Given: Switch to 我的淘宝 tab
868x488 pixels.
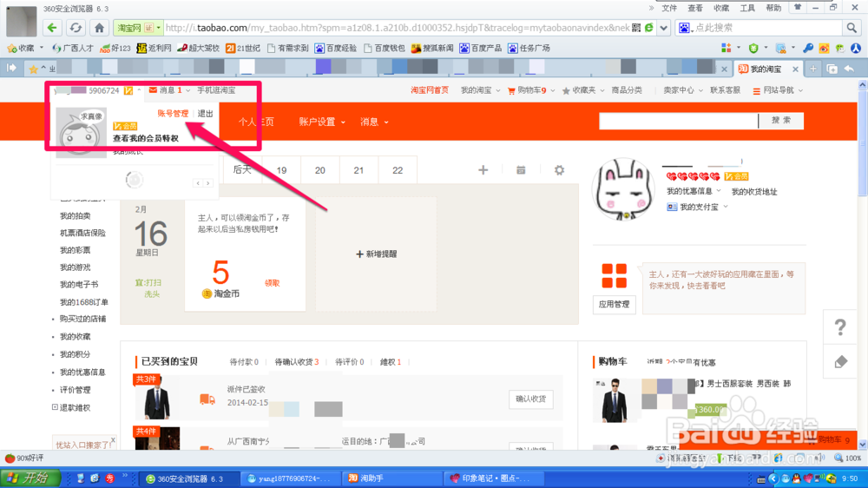Looking at the screenshot, I should [x=766, y=69].
